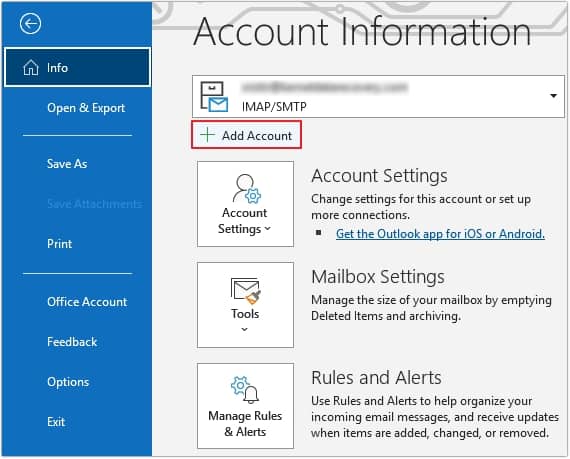Image resolution: width=570 pixels, height=459 pixels.
Task: Click the IMAP/SMTP mailbox account icon
Action: pos(214,97)
